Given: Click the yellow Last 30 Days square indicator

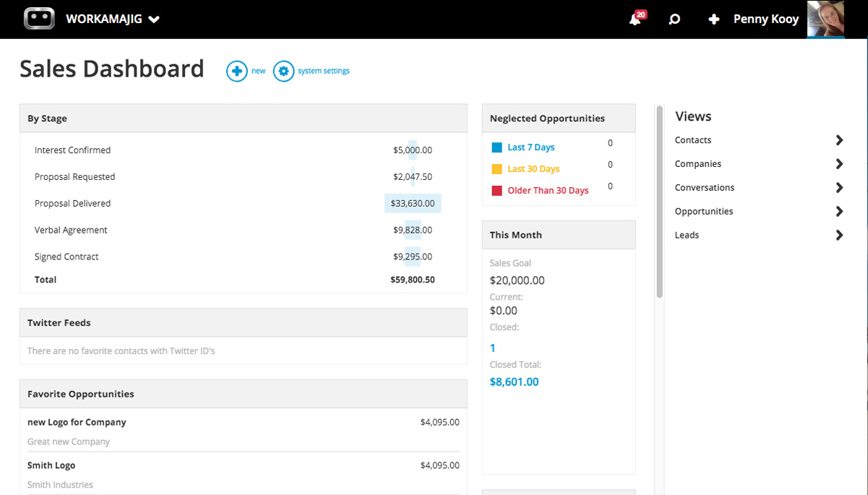Looking at the screenshot, I should pos(496,168).
